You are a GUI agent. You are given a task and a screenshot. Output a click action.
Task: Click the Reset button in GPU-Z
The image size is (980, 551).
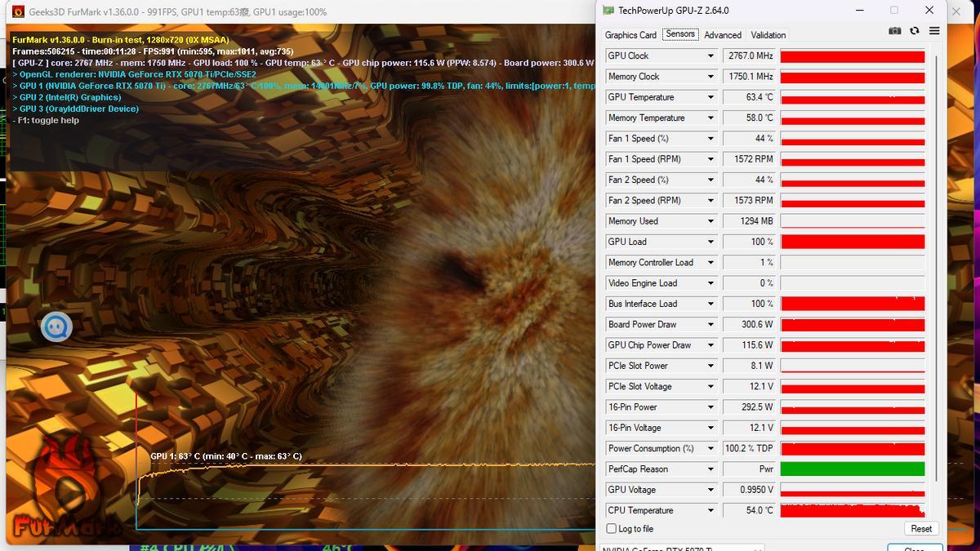[x=921, y=529]
